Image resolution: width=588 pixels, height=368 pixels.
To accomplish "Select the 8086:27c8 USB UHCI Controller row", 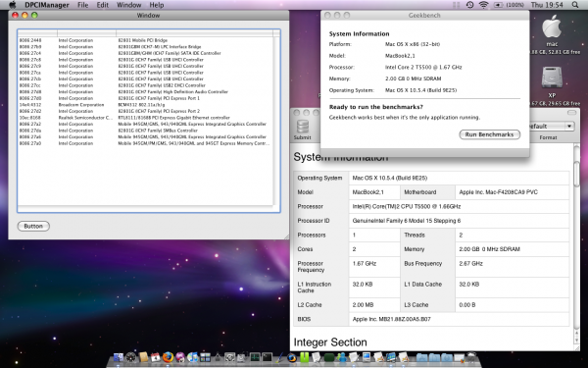I will pyautogui.click(x=145, y=59).
